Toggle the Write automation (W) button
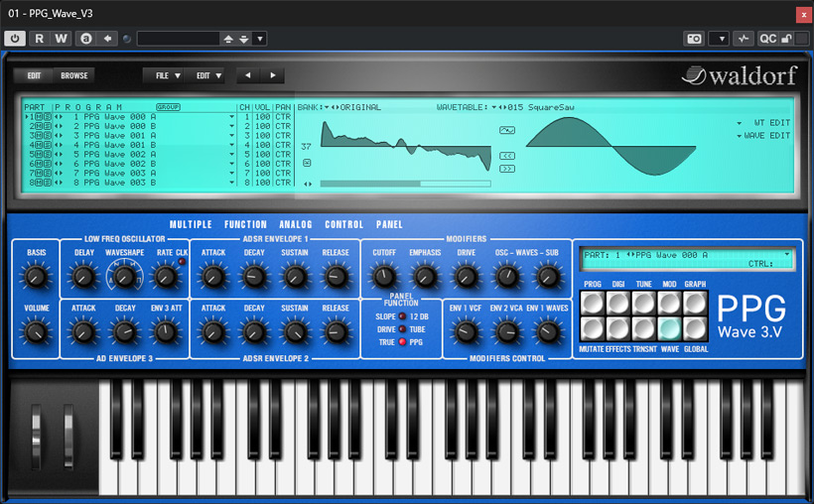This screenshot has height=504, width=814. [x=61, y=39]
